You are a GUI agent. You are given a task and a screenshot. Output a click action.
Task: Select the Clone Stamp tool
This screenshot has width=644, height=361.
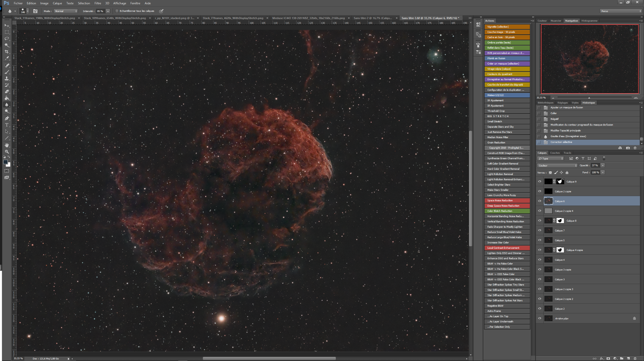(x=7, y=78)
